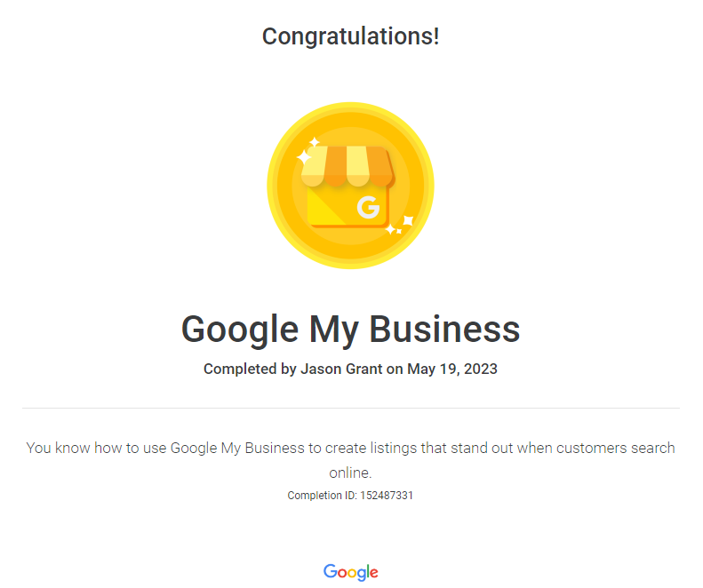Click the Google My Business storefront badge
This screenshot has width=703, height=588.
350,186
